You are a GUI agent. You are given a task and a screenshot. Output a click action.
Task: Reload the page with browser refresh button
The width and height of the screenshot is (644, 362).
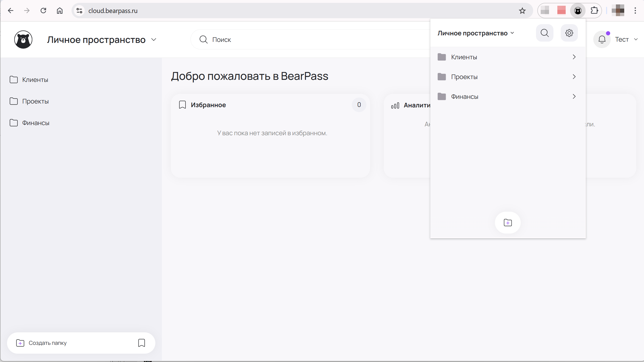[x=43, y=11]
